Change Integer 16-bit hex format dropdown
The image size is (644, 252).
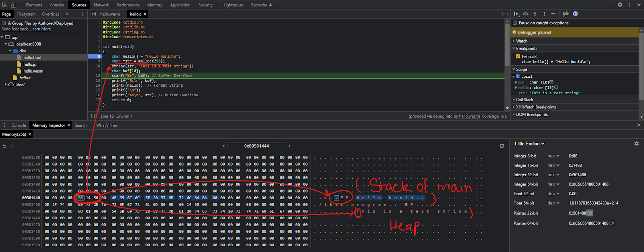pos(553,165)
